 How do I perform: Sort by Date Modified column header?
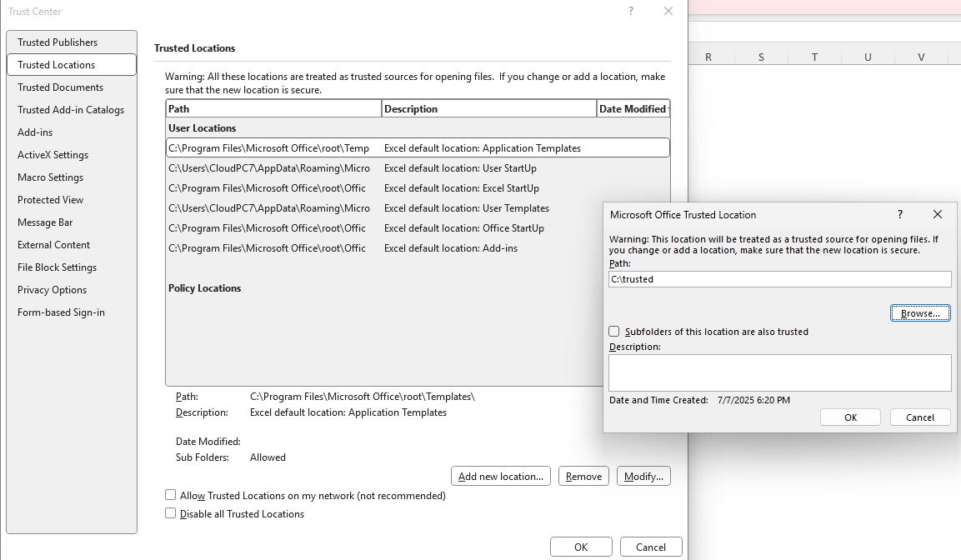point(633,108)
